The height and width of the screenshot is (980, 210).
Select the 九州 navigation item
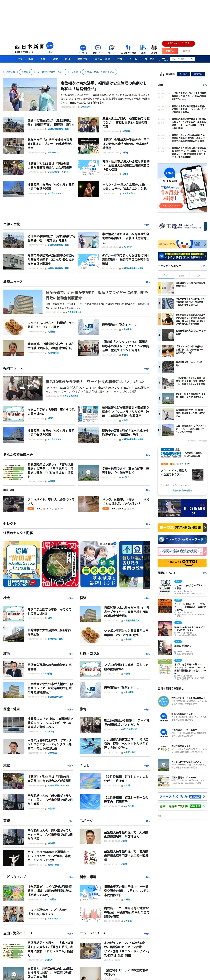[43, 59]
